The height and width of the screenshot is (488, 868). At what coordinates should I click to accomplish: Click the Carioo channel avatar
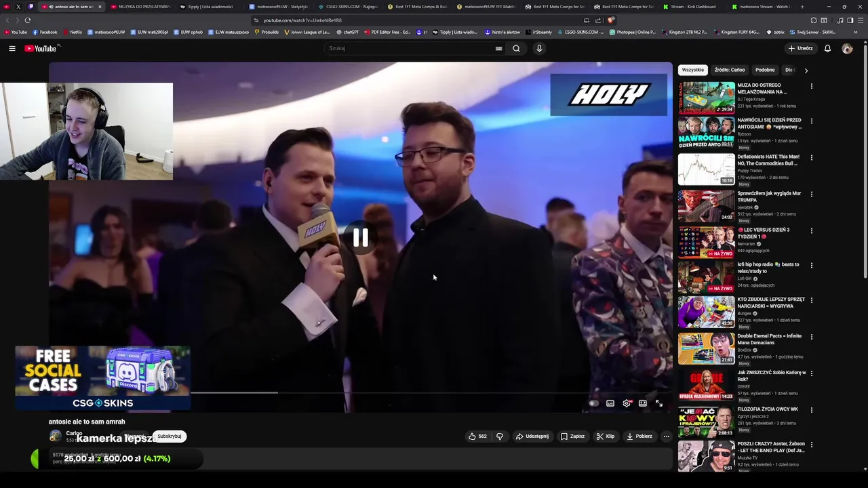coord(56,436)
